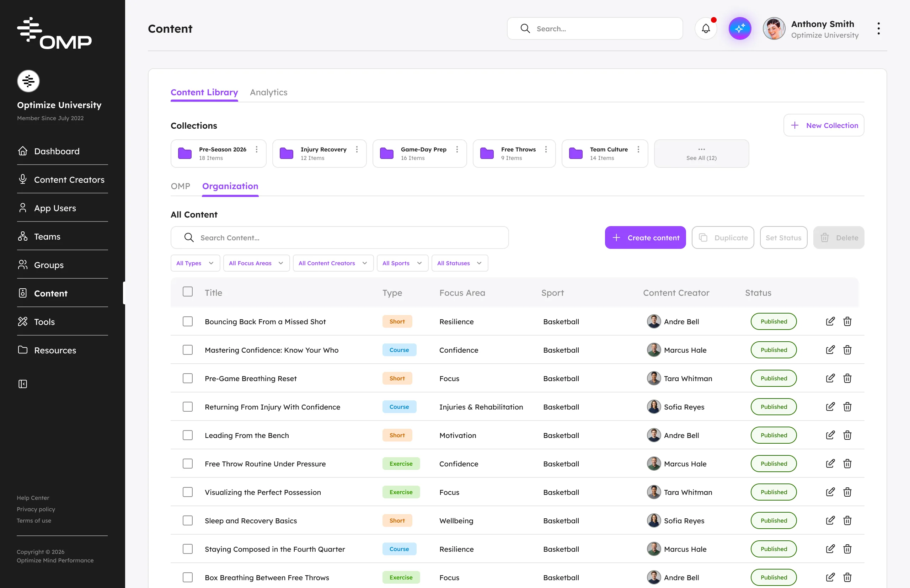This screenshot has width=910, height=588.
Task: Open Free Throws collection options menu
Action: point(545,149)
